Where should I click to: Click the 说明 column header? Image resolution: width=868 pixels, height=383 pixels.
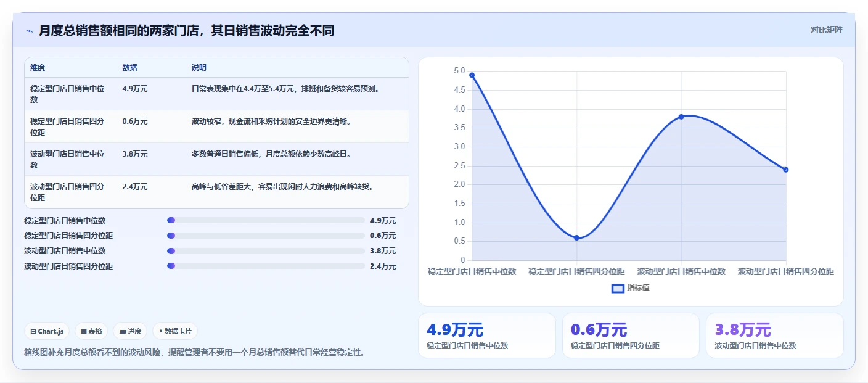pos(199,68)
